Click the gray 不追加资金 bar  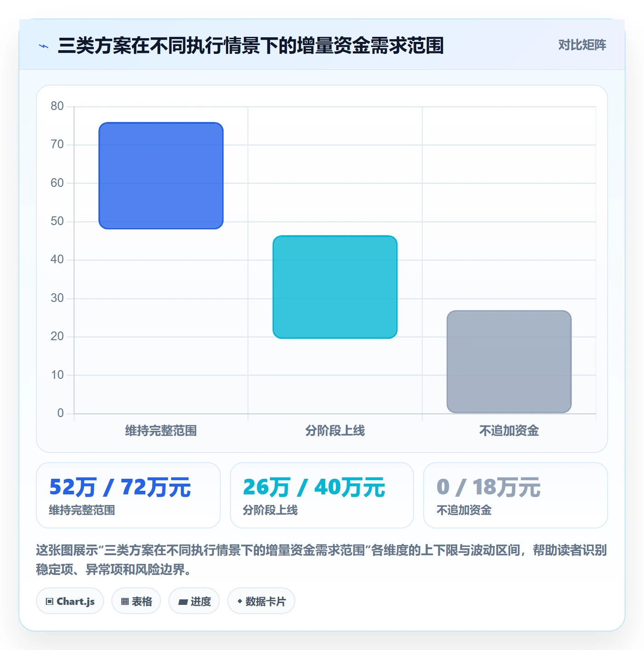coord(509,361)
